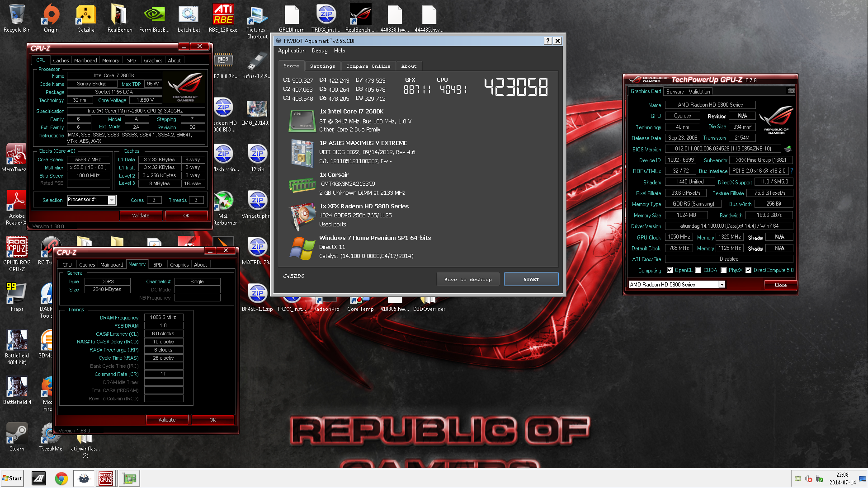This screenshot has height=488, width=868.
Task: Click the Close button in GPU-Z
Action: (x=780, y=285)
